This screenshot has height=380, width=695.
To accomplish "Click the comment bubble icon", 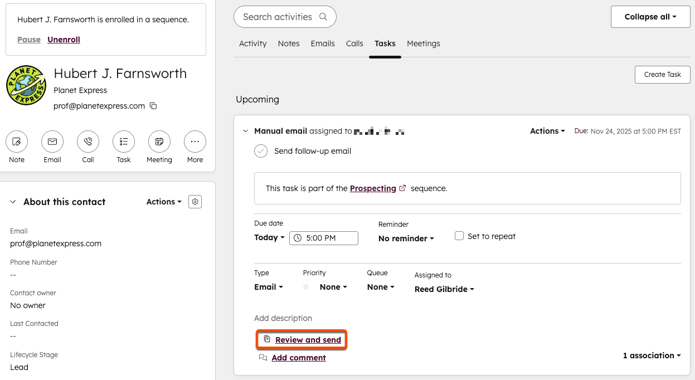I will (263, 357).
